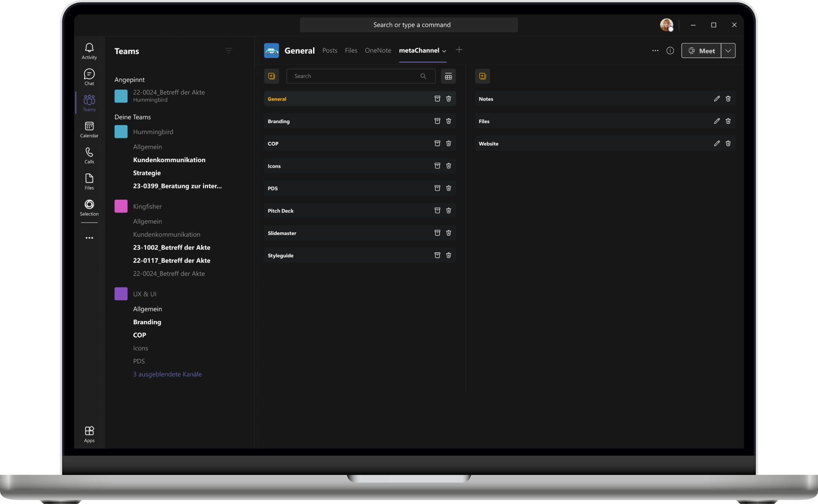Click the General channel car avatar
Image resolution: width=818 pixels, height=504 pixels.
click(271, 51)
